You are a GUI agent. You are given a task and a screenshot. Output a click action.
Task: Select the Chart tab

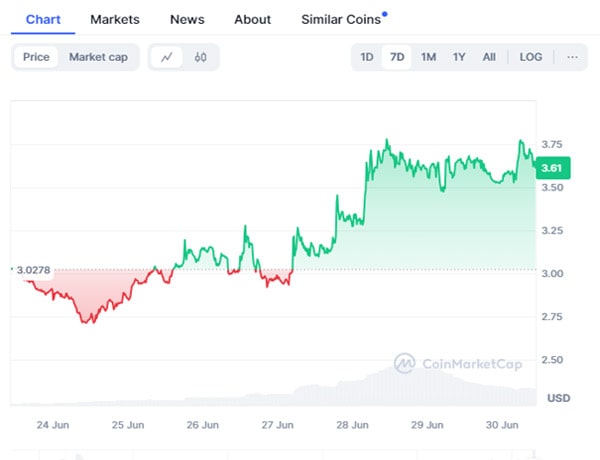click(43, 20)
